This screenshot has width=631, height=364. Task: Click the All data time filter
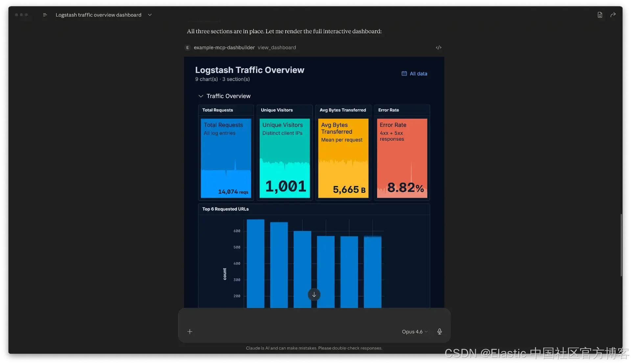pos(418,74)
